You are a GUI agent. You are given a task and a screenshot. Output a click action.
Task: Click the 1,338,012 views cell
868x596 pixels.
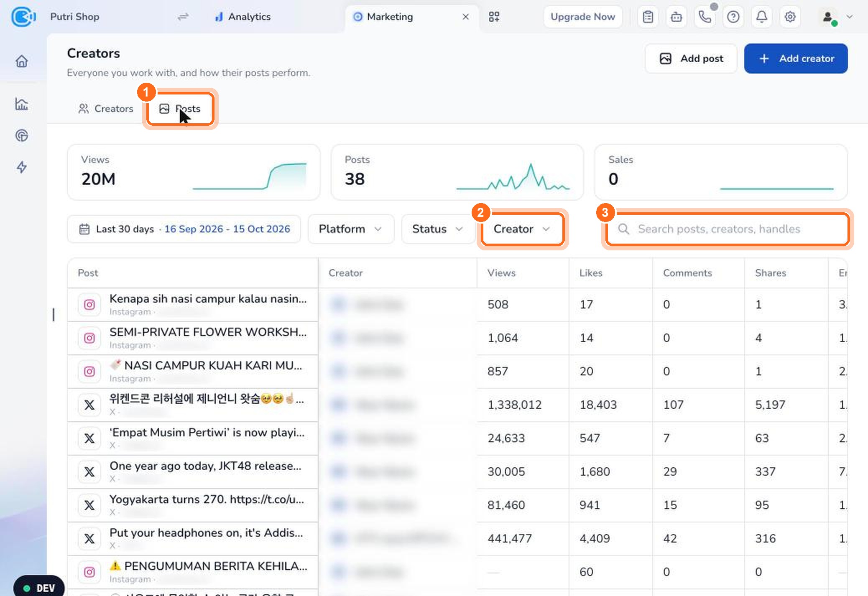pos(515,405)
